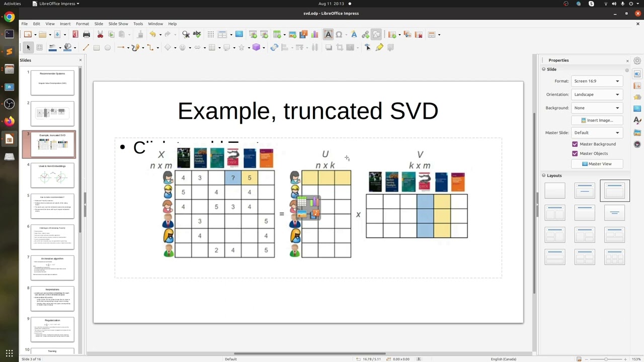Click the Crop Image icon

click(x=340, y=47)
